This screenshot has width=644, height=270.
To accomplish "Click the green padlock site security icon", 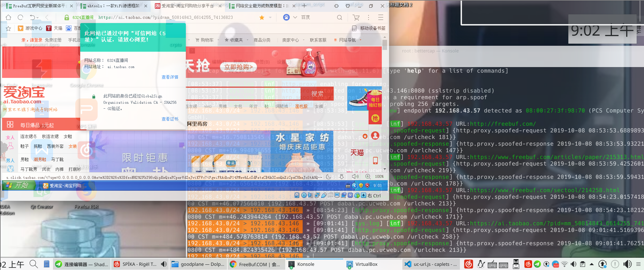I will (67, 17).
